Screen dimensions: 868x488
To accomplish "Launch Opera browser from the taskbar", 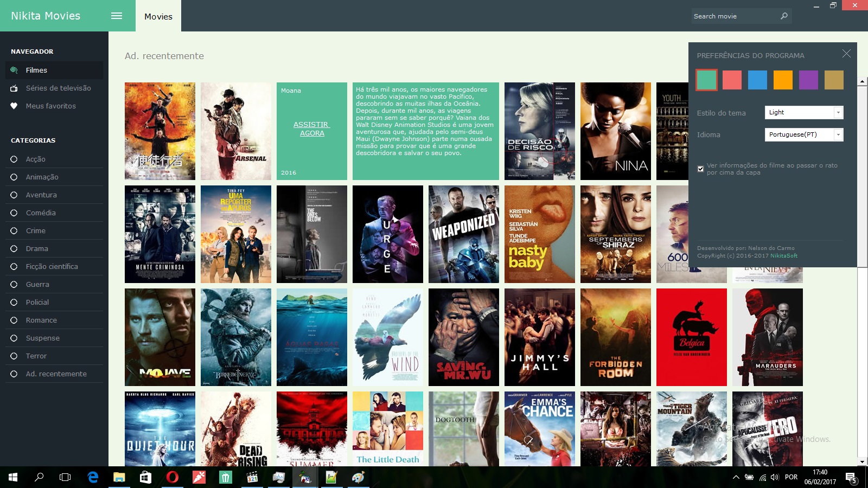I will coord(172,477).
